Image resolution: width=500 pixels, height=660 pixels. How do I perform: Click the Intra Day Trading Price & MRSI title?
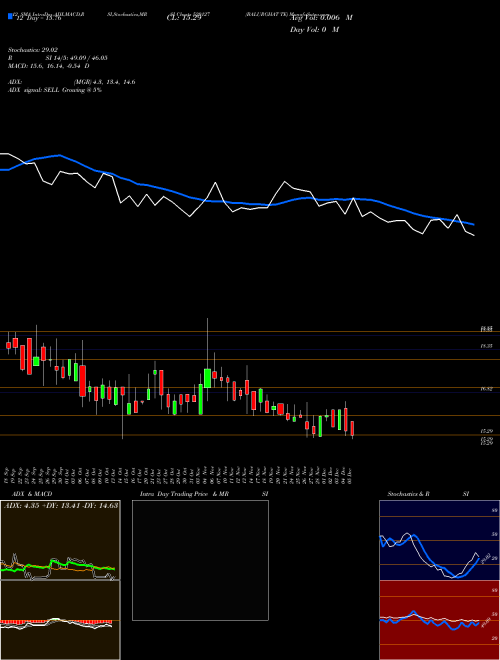point(205,494)
